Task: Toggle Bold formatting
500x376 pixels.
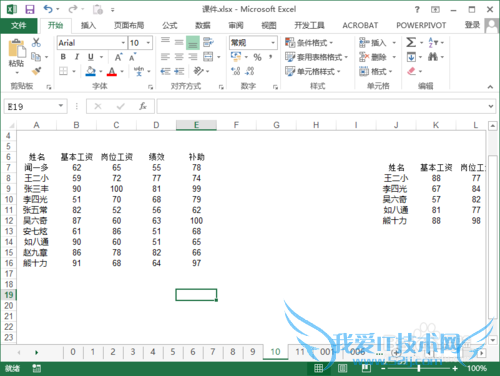Action: (x=63, y=57)
